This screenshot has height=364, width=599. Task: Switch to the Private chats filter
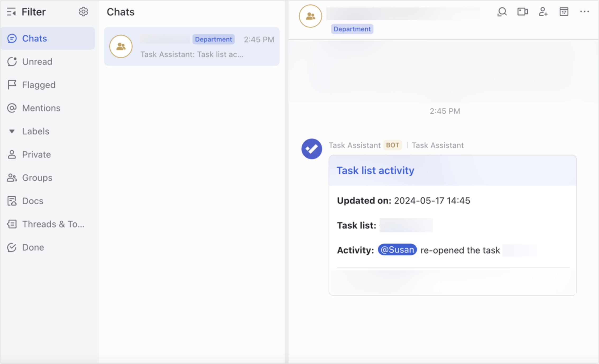point(12,154)
